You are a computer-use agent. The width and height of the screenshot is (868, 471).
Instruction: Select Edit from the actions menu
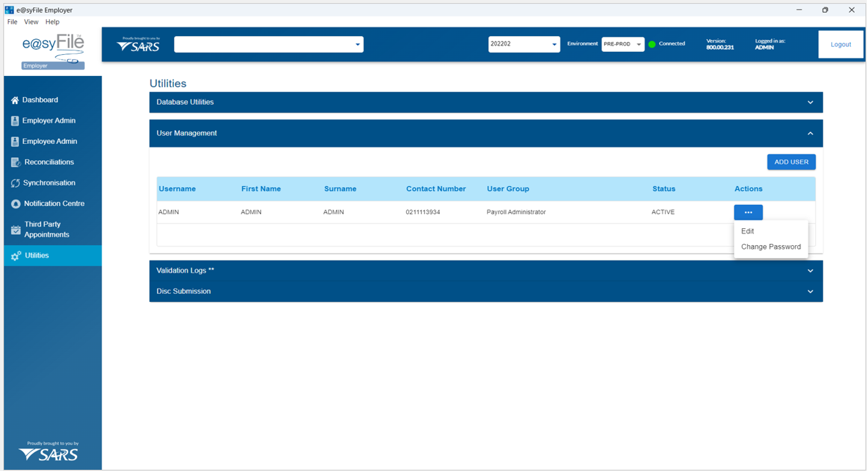[748, 231]
